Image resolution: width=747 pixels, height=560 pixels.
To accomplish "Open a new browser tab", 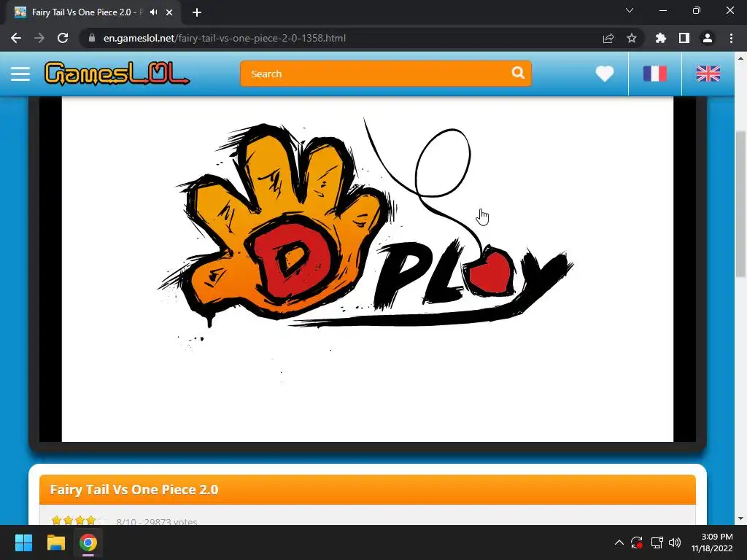I will 197,12.
